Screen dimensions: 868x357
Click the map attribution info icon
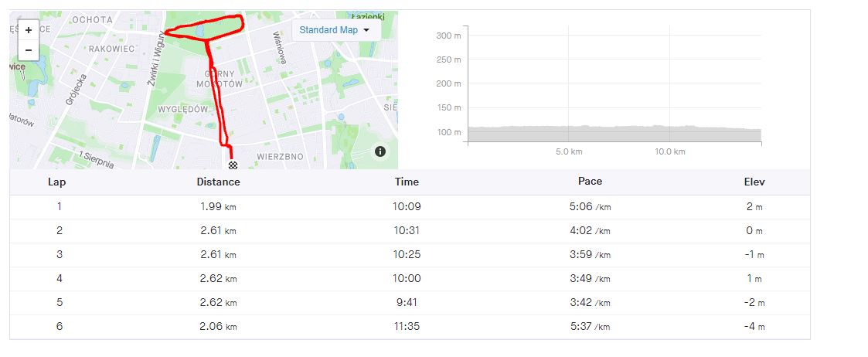tap(380, 151)
